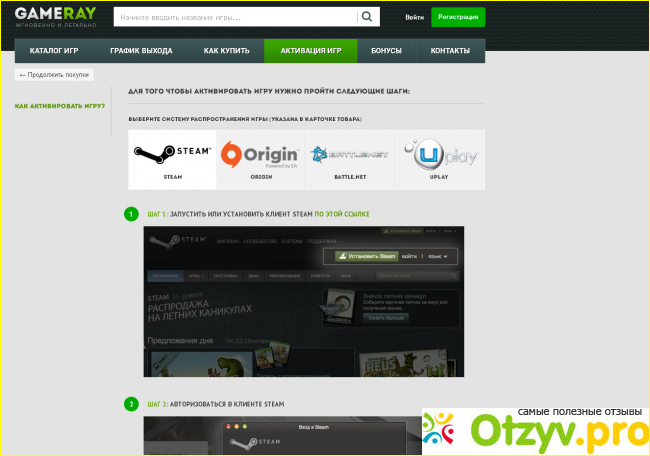Open the Как активировать игру? sidebar link
The width and height of the screenshot is (650, 456).
(x=60, y=106)
